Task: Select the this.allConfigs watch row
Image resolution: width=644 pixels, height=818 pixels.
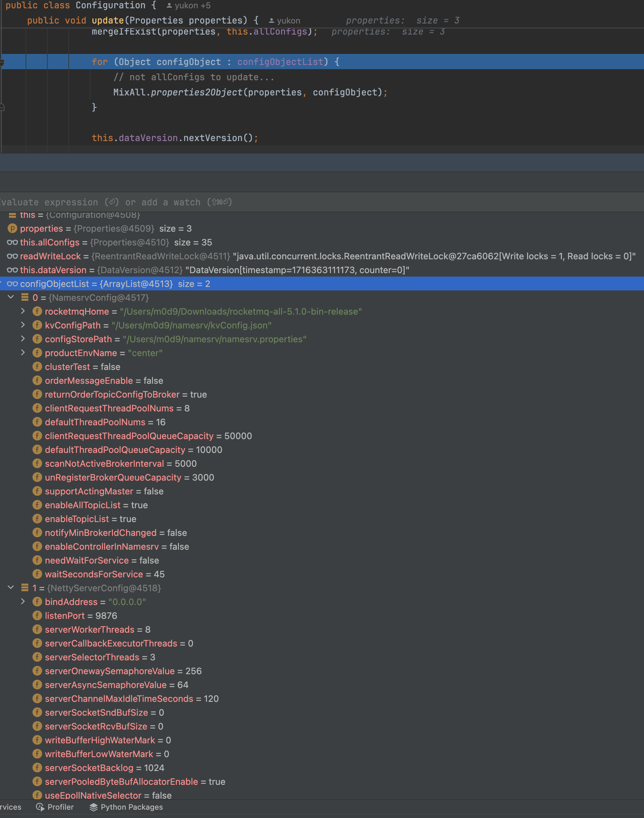Action: [x=322, y=242]
